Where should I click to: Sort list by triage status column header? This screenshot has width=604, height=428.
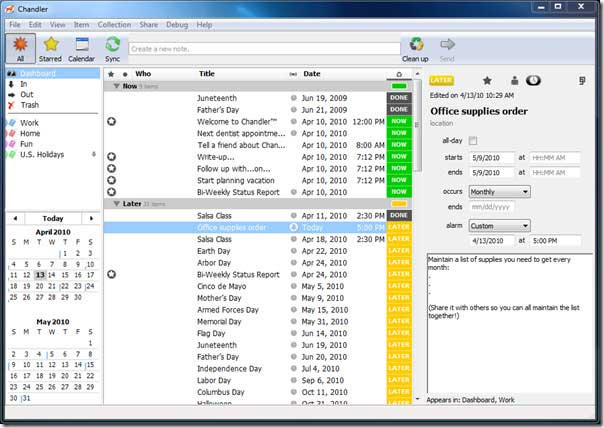click(x=399, y=74)
